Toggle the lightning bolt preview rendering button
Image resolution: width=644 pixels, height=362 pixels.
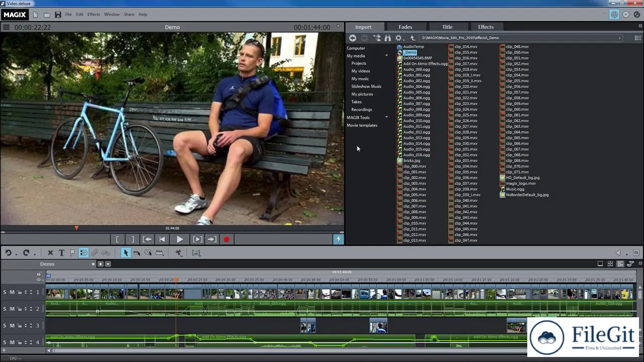pyautogui.click(x=339, y=239)
